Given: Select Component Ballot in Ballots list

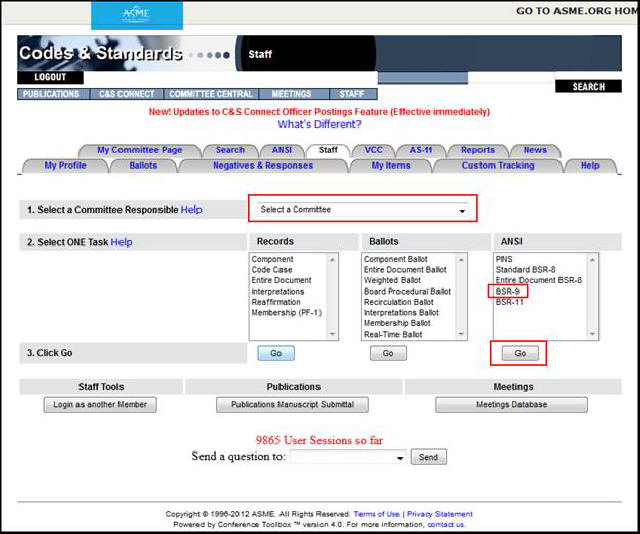Looking at the screenshot, I should (x=396, y=259).
